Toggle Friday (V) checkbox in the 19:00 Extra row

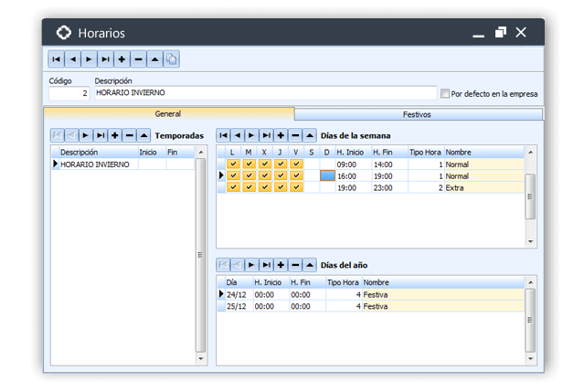[295, 187]
